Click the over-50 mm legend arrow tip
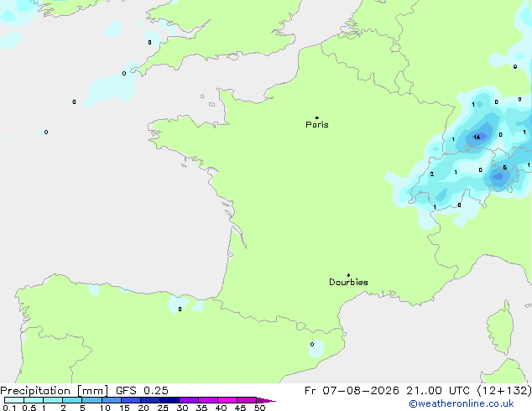 click(266, 400)
